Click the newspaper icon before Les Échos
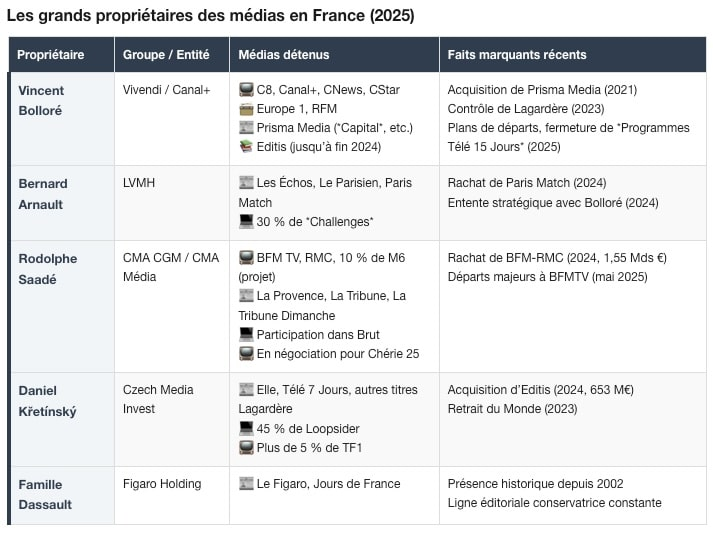The height and width of the screenshot is (534, 713). [x=246, y=184]
